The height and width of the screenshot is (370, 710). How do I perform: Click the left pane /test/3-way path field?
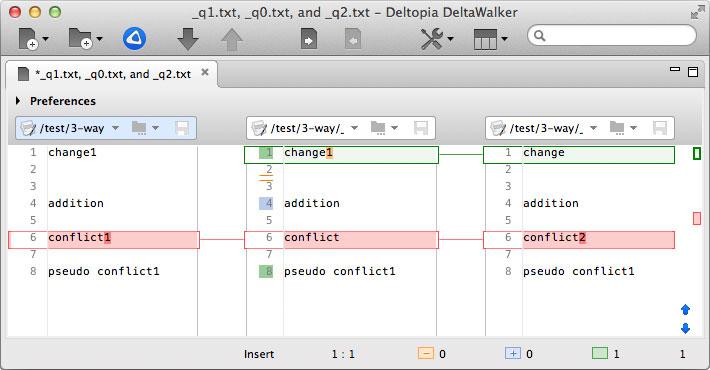click(x=72, y=128)
